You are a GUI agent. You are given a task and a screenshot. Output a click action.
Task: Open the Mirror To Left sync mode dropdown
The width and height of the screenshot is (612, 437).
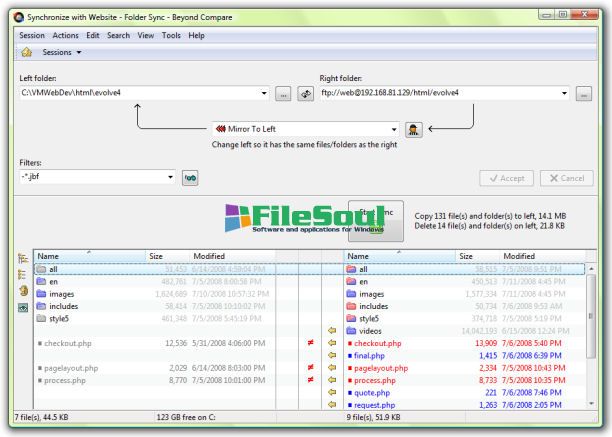tap(306, 129)
